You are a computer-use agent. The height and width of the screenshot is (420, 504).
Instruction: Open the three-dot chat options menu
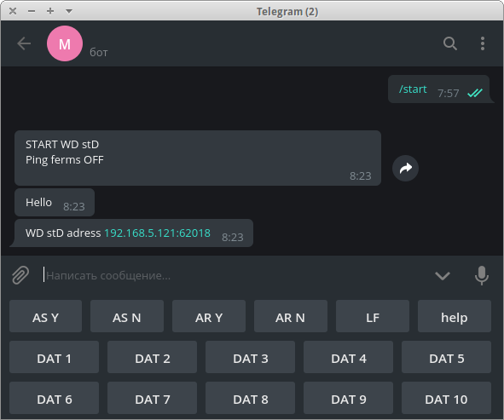pos(483,43)
